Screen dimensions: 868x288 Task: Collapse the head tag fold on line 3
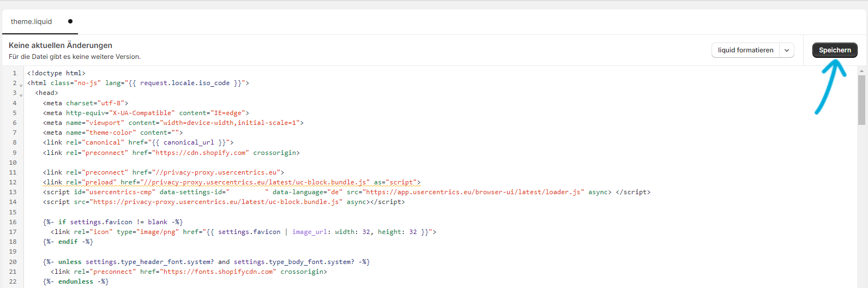click(x=21, y=94)
